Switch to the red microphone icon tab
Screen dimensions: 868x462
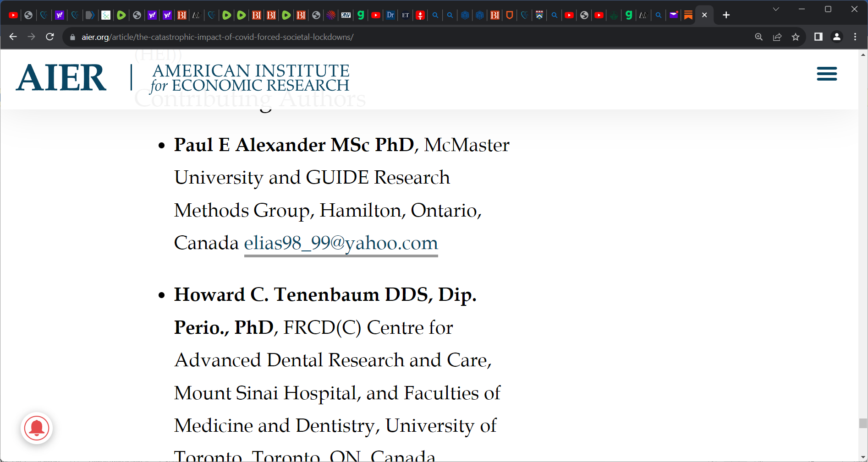tap(420, 15)
